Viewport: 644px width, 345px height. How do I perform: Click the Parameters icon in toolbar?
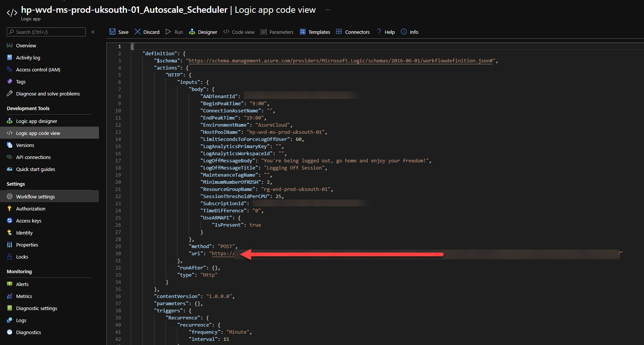click(264, 32)
